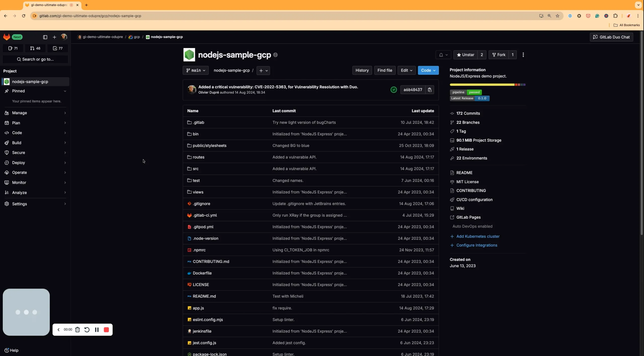
Task: Toggle the Unstar project button
Action: (x=465, y=55)
